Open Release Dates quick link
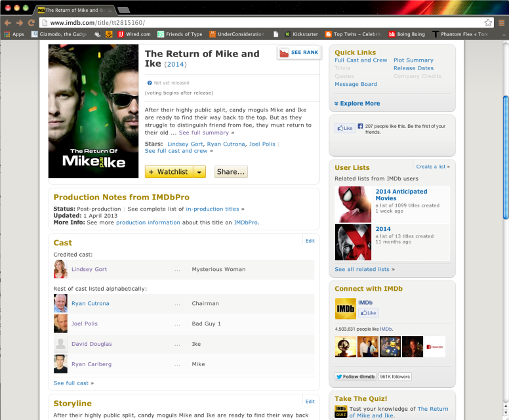 [x=413, y=68]
